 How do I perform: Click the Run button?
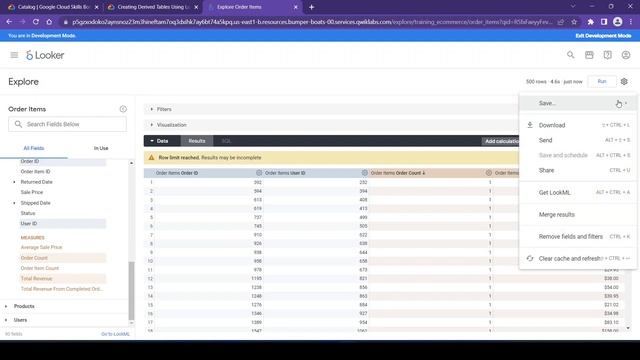coord(602,82)
